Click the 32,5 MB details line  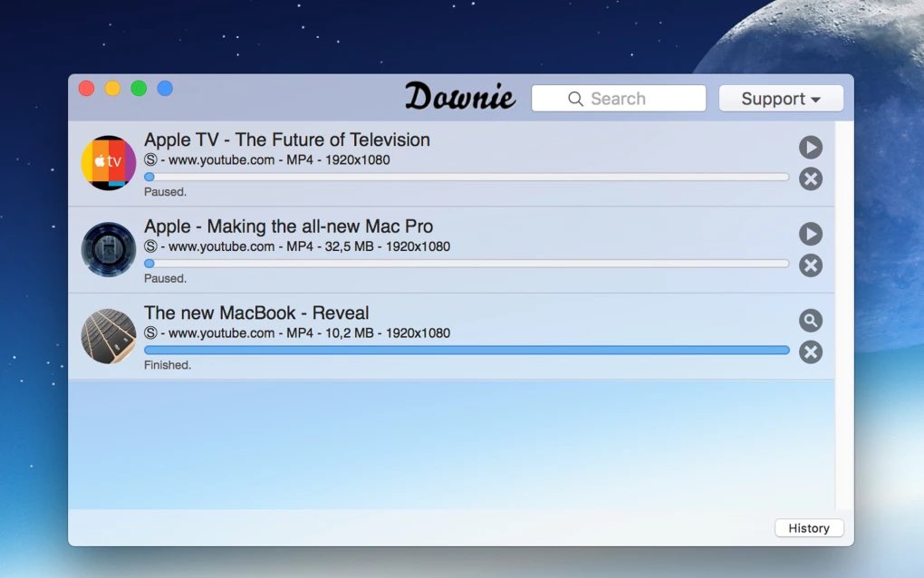click(x=297, y=246)
